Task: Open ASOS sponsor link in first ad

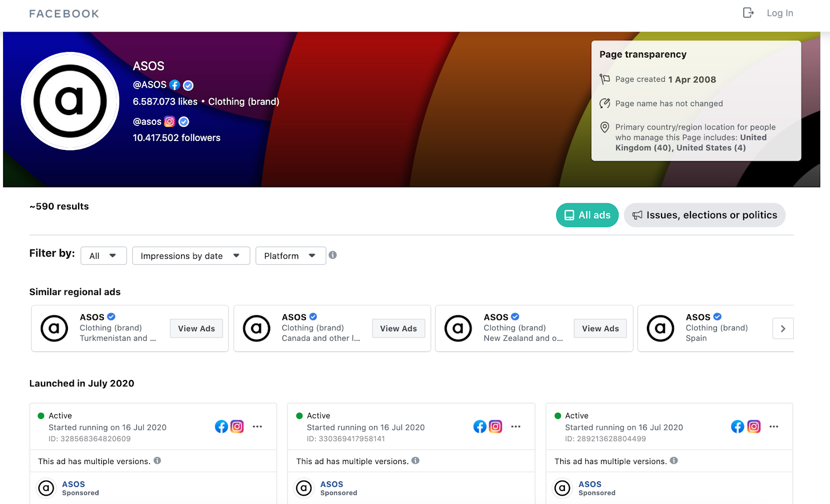Action: click(x=73, y=484)
